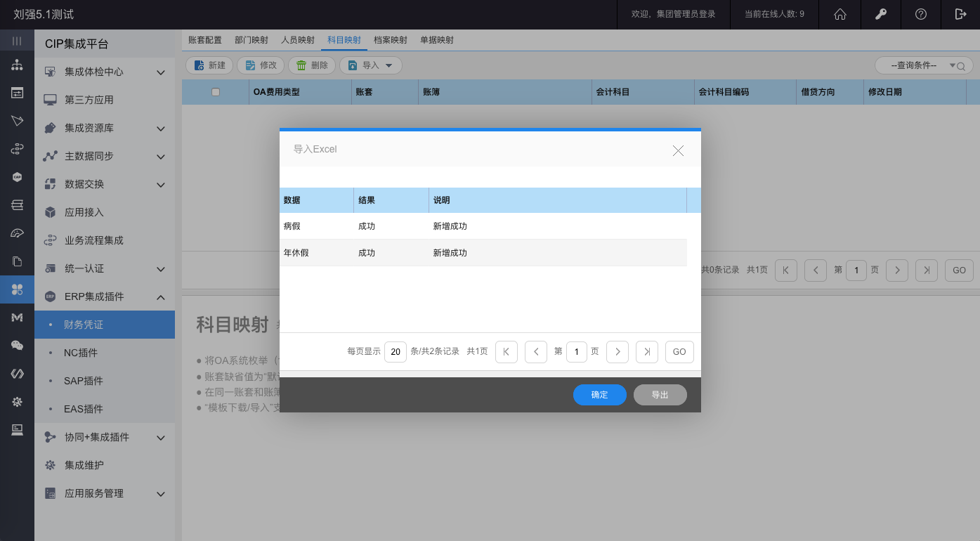Viewport: 980px width, 541px height.
Task: Click the logout icon at top right
Action: click(x=960, y=15)
